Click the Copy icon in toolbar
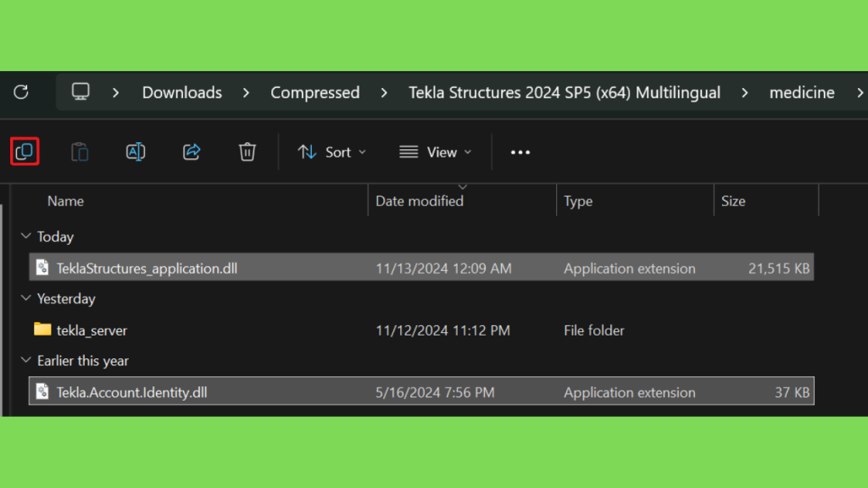 [25, 152]
